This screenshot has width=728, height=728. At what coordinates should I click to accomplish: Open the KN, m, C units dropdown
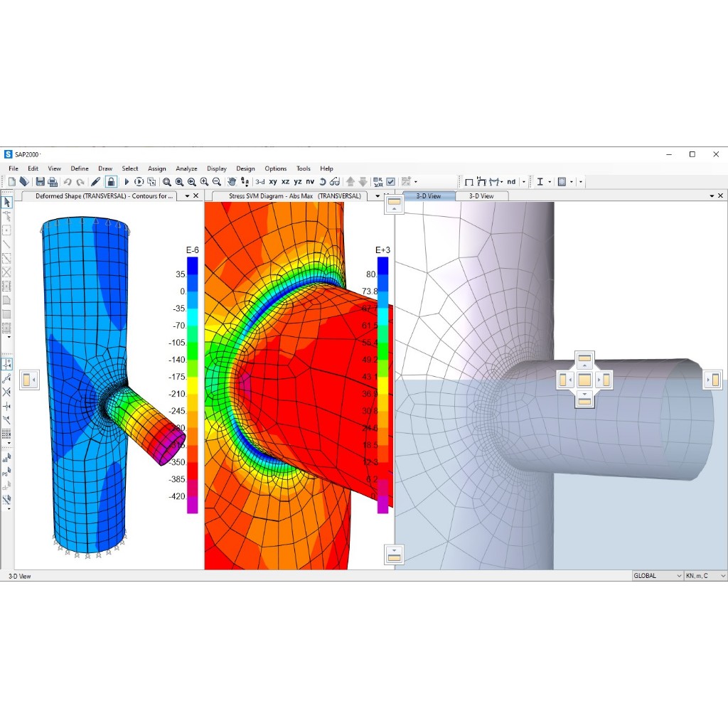(x=705, y=576)
